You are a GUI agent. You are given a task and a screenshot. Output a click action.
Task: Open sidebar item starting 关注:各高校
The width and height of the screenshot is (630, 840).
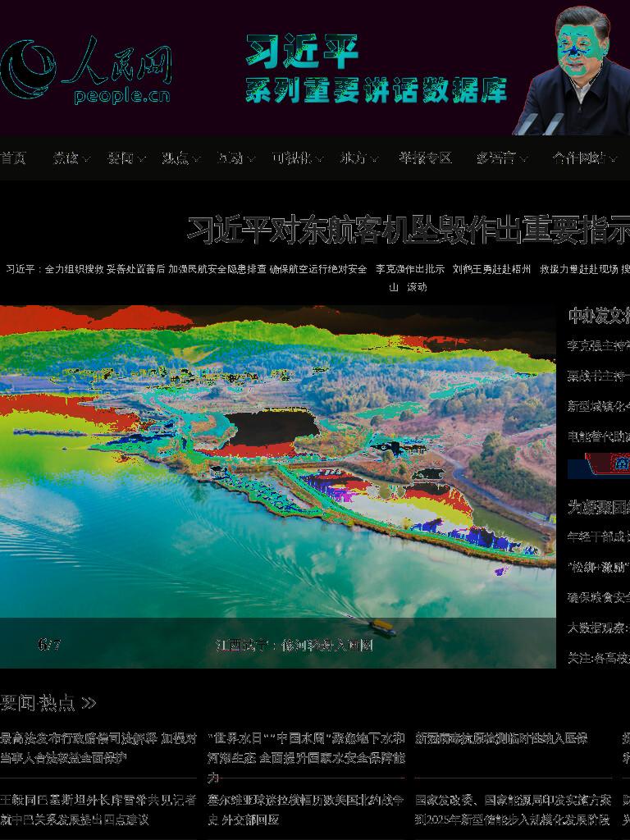[599, 658]
